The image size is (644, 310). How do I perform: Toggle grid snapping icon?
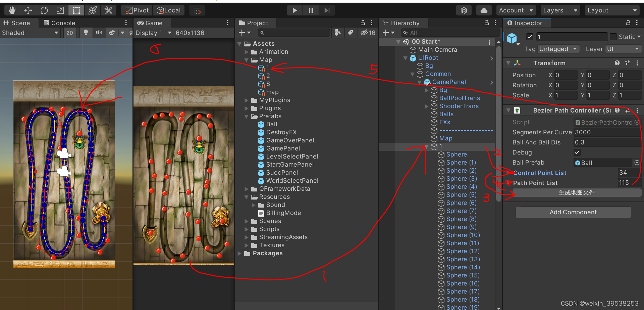197,10
